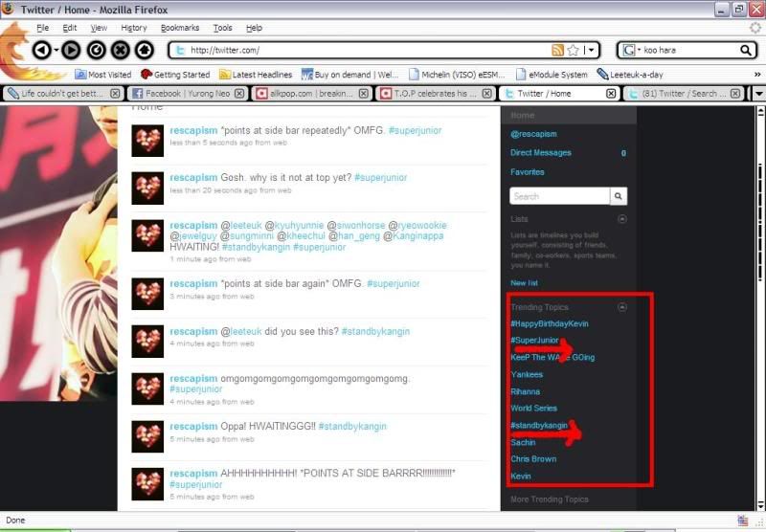Open the address bar history dropdown

(591, 50)
